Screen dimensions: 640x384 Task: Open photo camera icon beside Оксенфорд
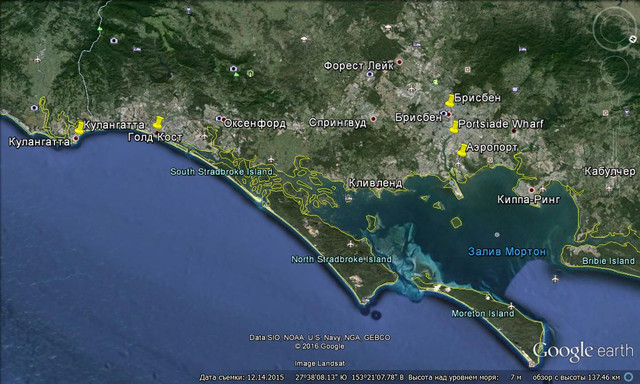point(219,118)
